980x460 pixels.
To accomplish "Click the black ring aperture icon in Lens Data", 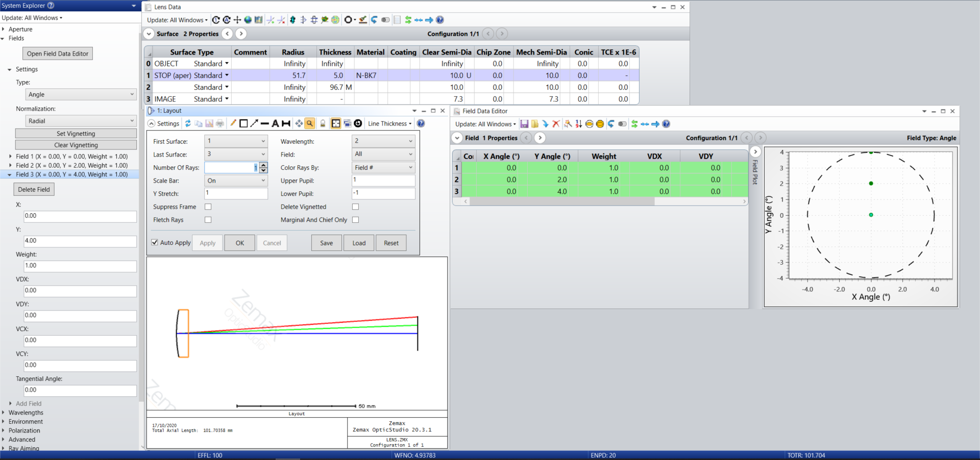I will pos(348,20).
